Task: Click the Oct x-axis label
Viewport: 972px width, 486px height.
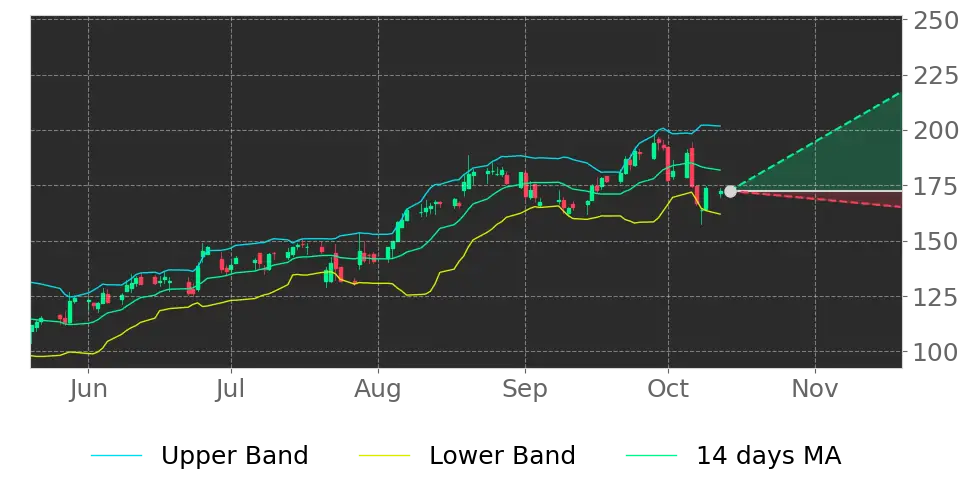Action: coord(668,389)
